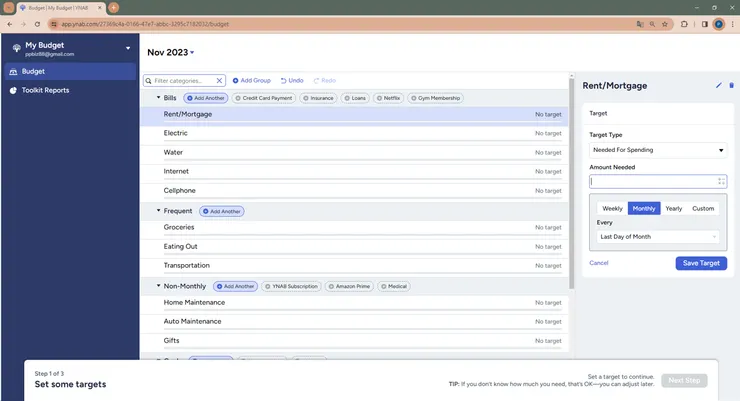Reload the page in the browser
740x401 pixels.
37,24
